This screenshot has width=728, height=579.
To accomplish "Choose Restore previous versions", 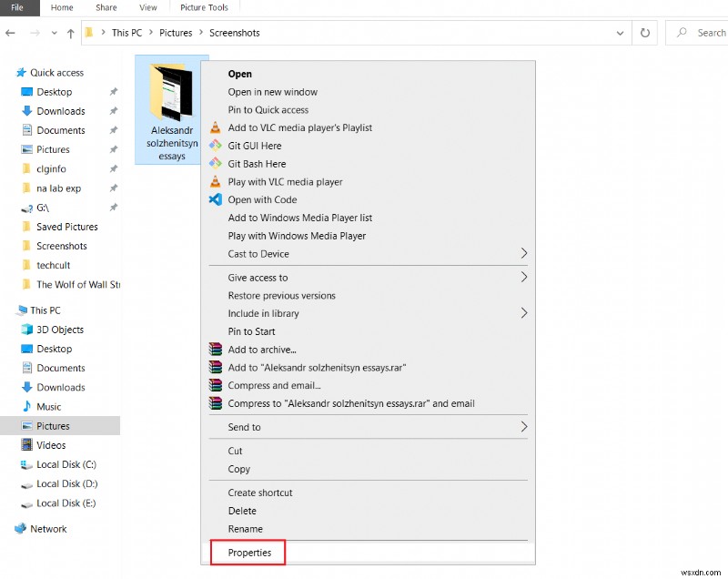I will pos(281,295).
